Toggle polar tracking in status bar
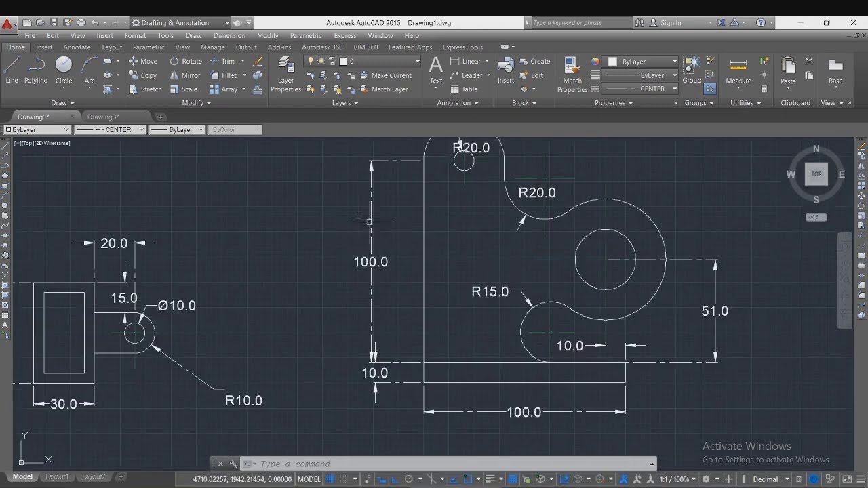Image resolution: width=868 pixels, height=488 pixels. coord(409,479)
